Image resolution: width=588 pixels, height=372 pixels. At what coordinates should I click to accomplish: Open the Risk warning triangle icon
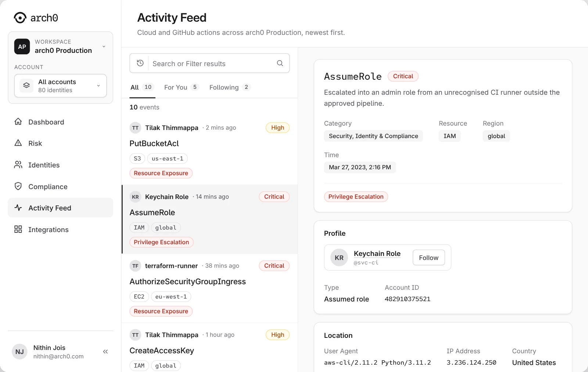point(18,143)
